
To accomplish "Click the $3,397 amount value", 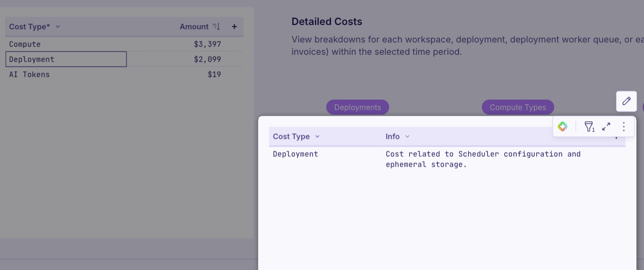I will click(x=208, y=44).
